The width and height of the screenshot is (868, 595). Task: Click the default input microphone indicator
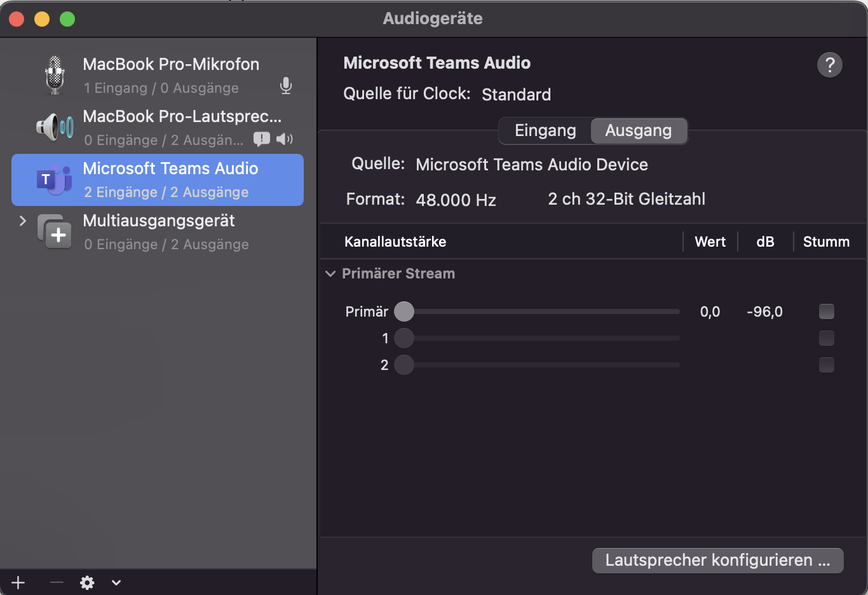(x=286, y=86)
